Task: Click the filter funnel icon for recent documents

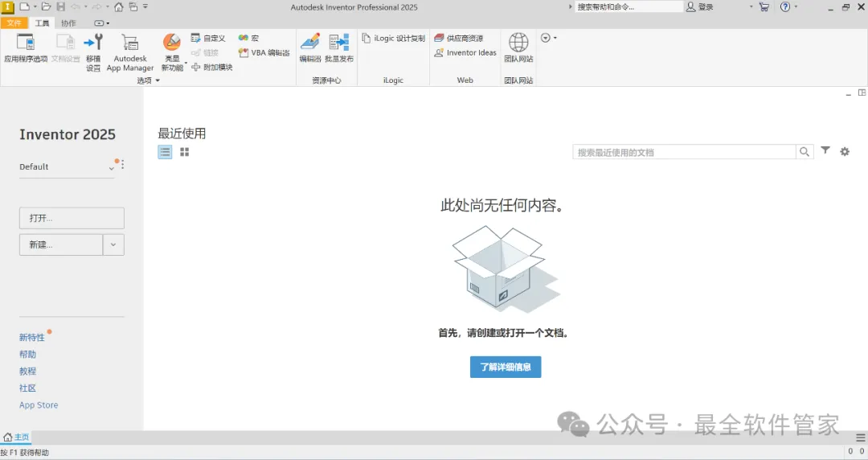Action: [825, 150]
